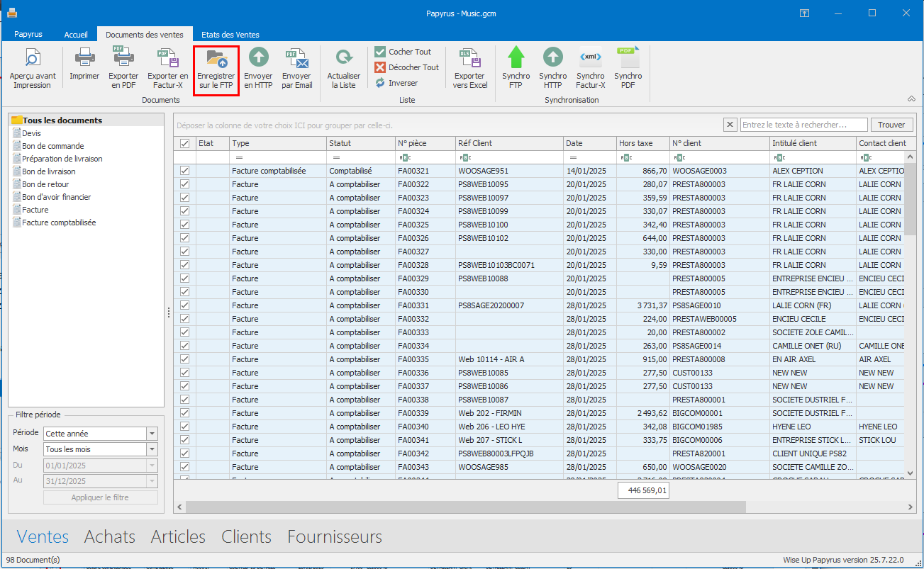Click the search text input field
Screen dimensions: 924x569
[803, 125]
